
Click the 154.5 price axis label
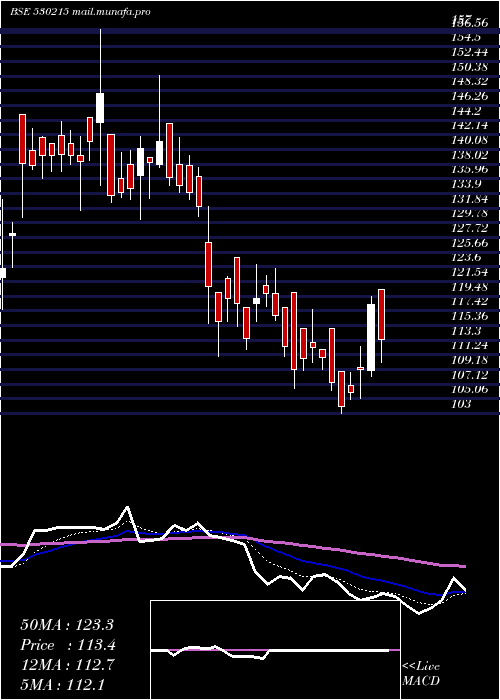tap(465, 37)
